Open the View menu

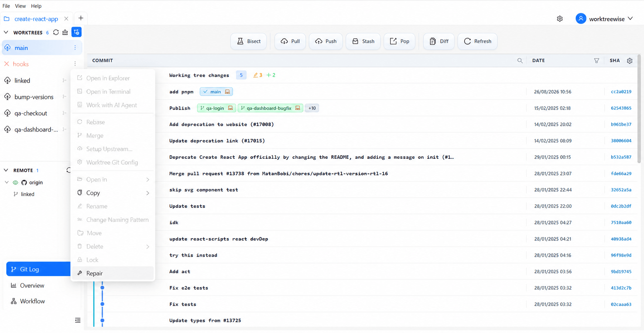coord(20,6)
